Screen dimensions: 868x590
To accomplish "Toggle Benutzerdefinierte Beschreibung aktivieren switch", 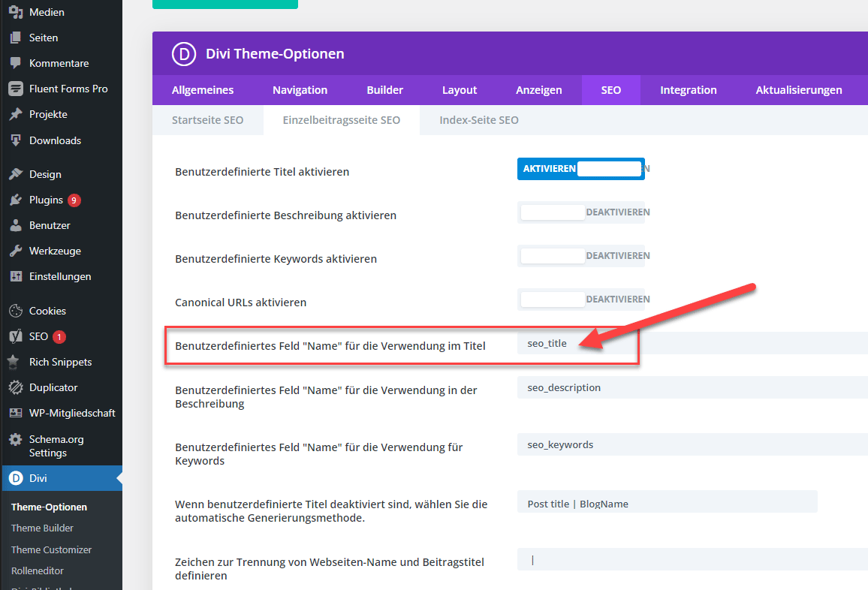I will pos(580,212).
